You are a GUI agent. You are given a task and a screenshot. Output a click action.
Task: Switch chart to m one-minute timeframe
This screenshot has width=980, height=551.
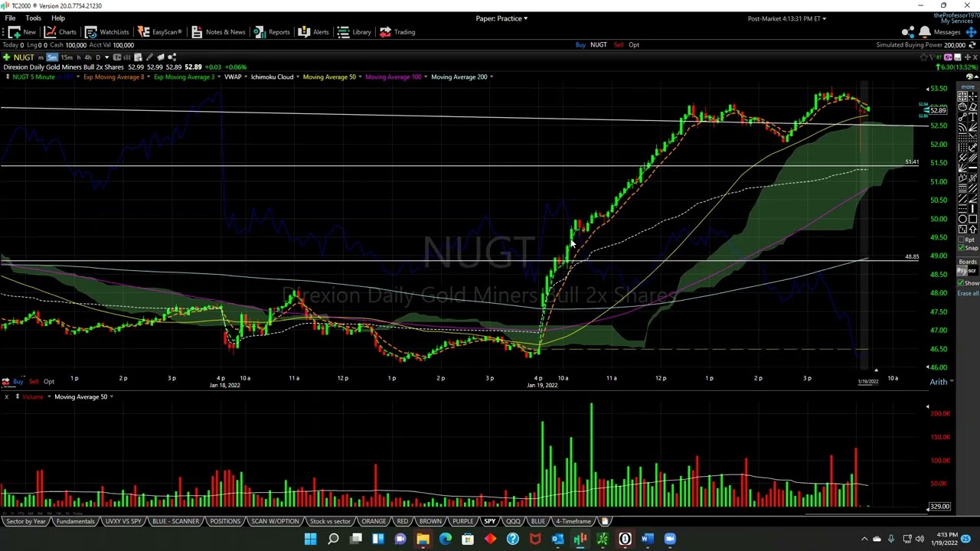(41, 57)
